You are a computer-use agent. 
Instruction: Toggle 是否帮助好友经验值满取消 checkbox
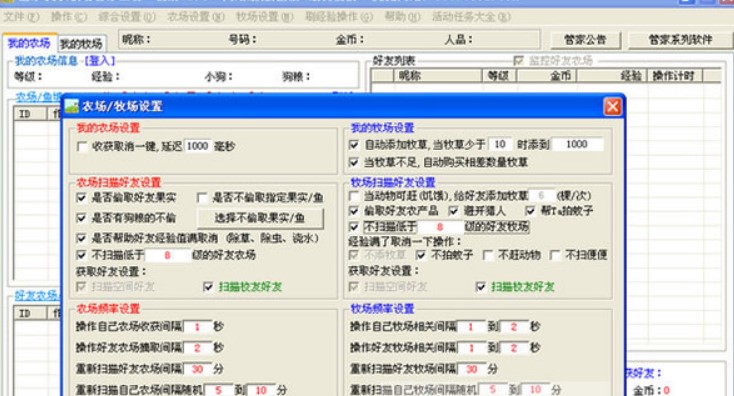coord(81,238)
